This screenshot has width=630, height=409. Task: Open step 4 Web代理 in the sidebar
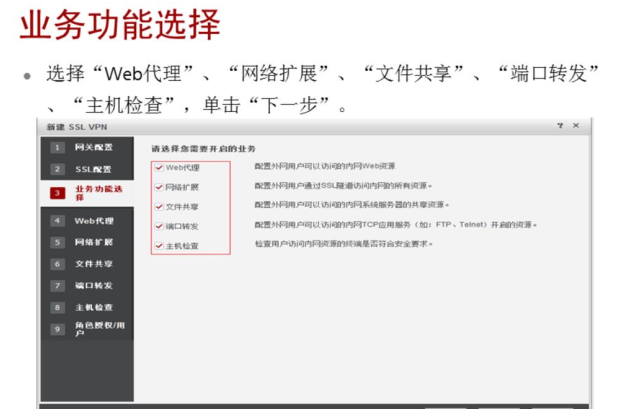[x=87, y=221]
